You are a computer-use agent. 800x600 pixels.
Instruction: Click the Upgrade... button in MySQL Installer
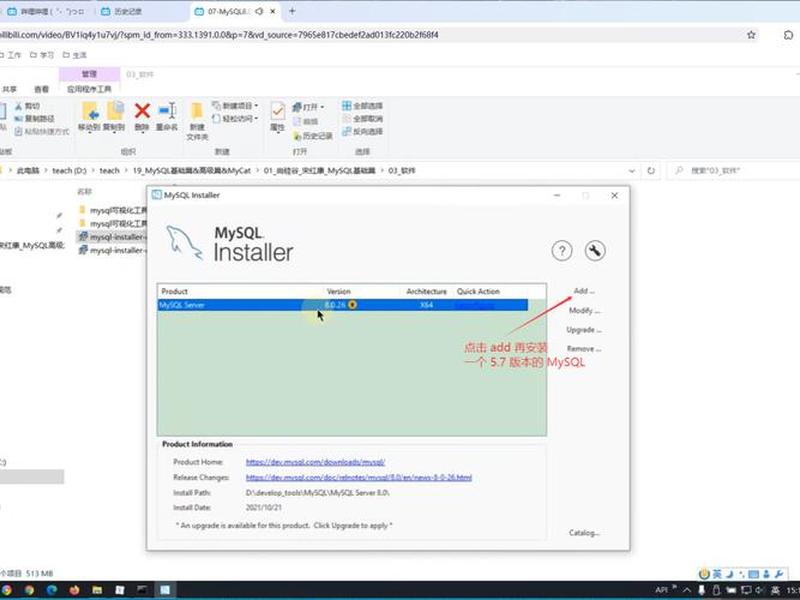tap(584, 330)
